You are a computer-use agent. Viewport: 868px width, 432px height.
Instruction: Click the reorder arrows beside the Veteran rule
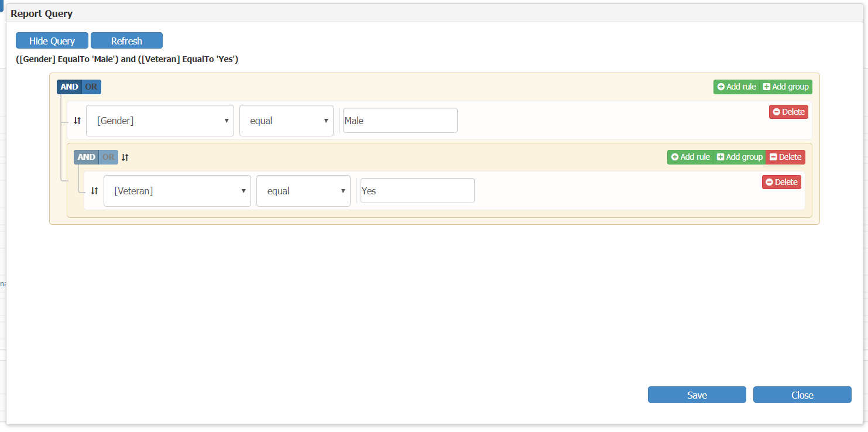coord(94,190)
